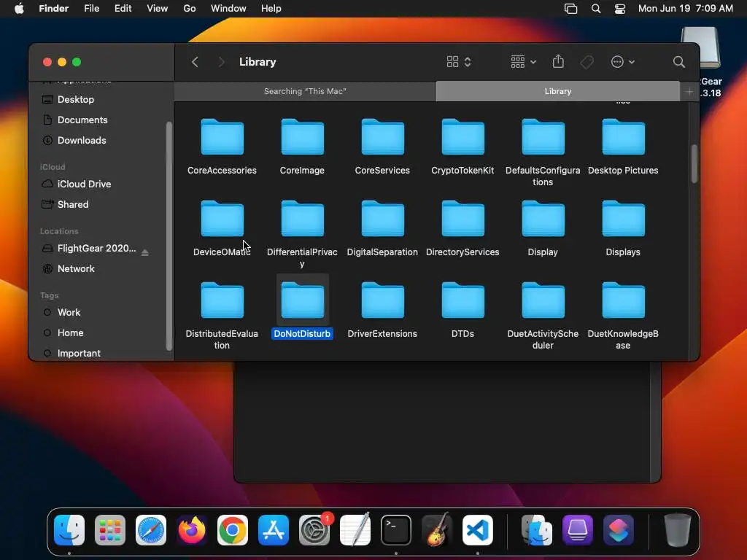This screenshot has height=560, width=747.
Task: Open the Go menu
Action: (x=190, y=9)
